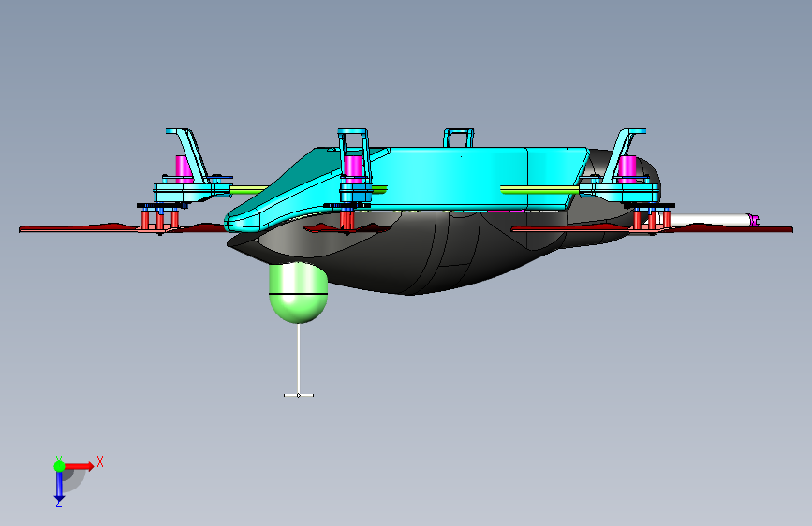812x526 pixels.
Task: Select the leftmost magenta motor
Action: (x=184, y=168)
